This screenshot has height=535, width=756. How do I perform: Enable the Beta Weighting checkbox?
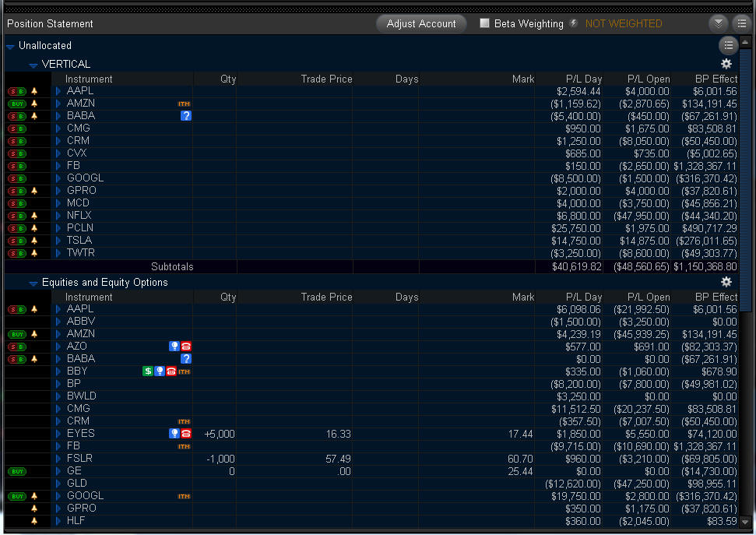coord(484,23)
